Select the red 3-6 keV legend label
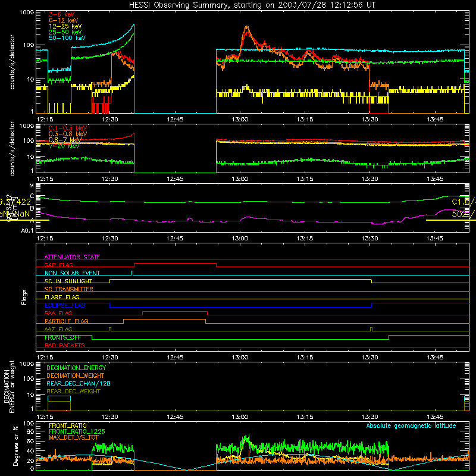Viewport: 476px width, 476px height. [62, 14]
